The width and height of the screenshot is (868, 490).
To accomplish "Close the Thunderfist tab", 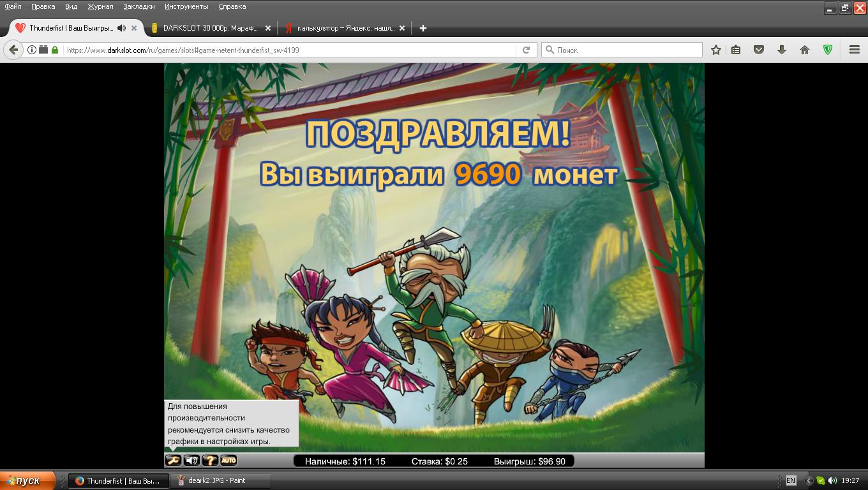I will [134, 28].
